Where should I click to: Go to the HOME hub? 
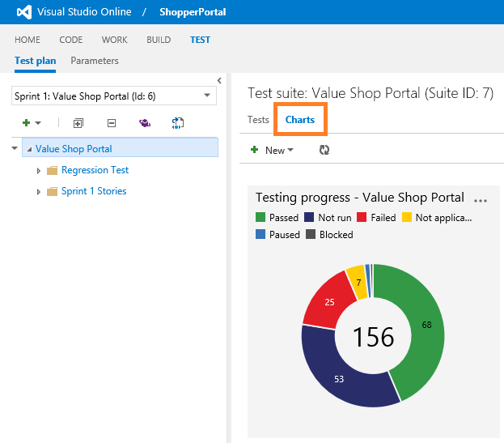28,40
